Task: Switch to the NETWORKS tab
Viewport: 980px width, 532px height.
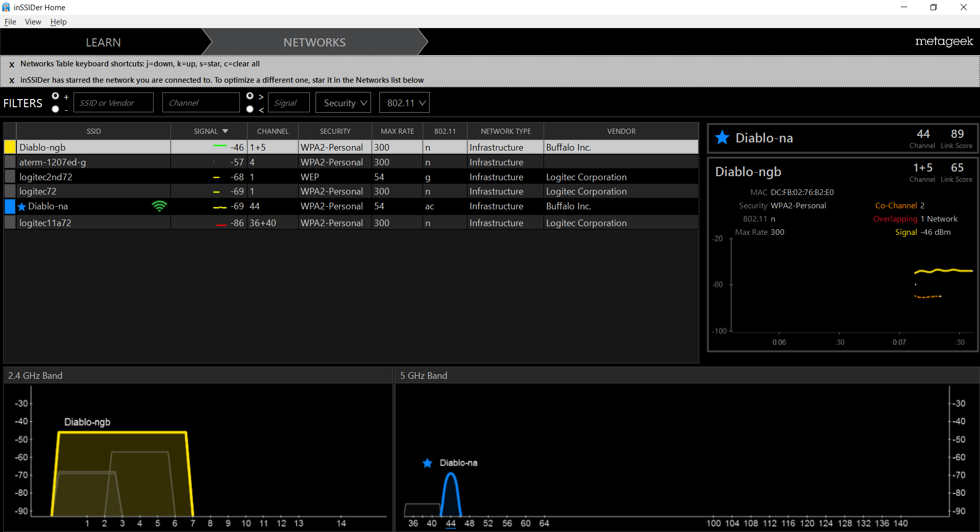Action: pyautogui.click(x=314, y=42)
